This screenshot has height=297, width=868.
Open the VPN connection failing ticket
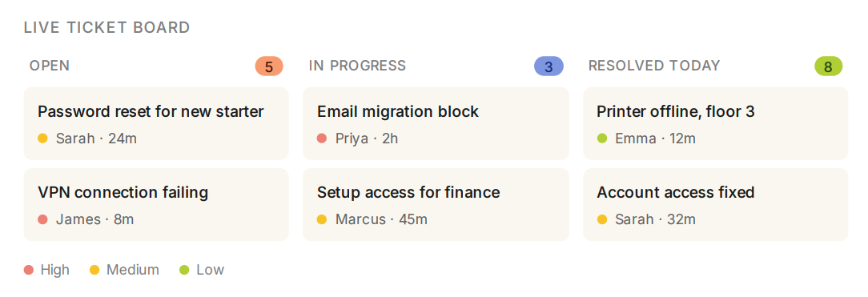pyautogui.click(x=156, y=205)
